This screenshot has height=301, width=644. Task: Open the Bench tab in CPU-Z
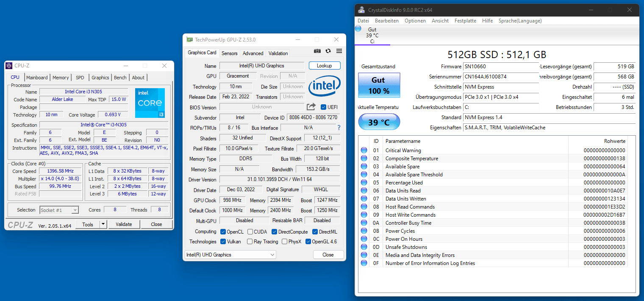coord(120,78)
